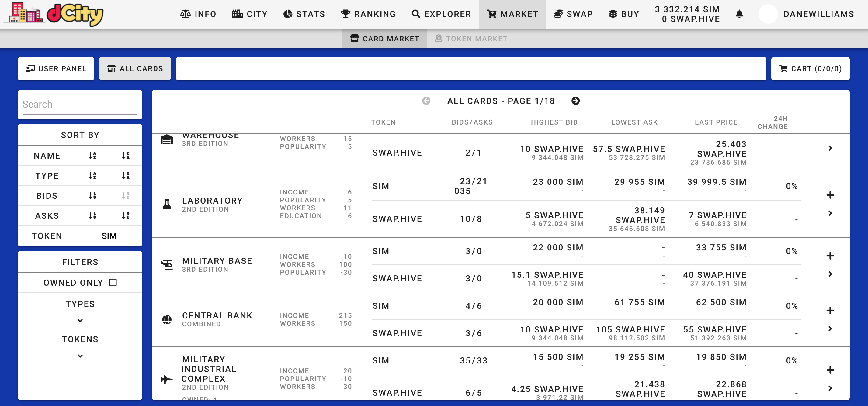Open the Swap menu

click(x=574, y=14)
